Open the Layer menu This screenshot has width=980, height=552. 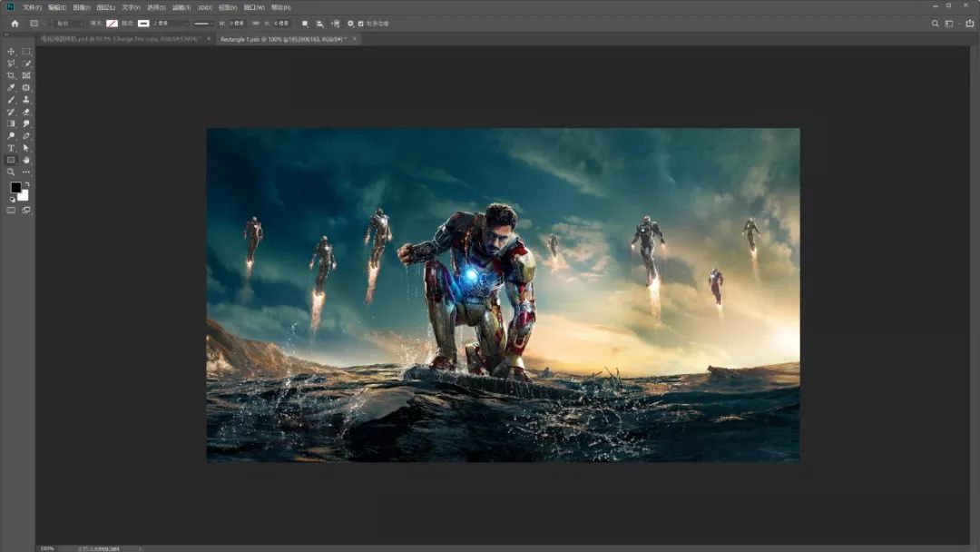click(105, 7)
